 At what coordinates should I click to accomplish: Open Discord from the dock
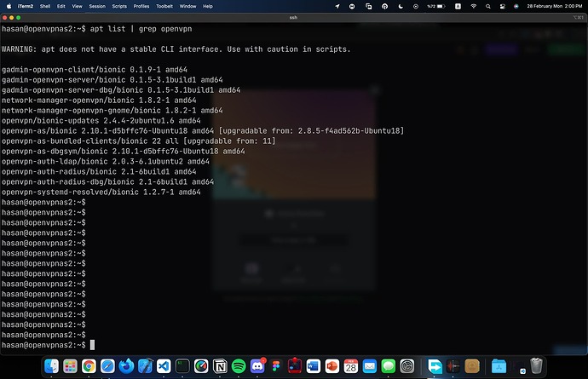pos(257,366)
